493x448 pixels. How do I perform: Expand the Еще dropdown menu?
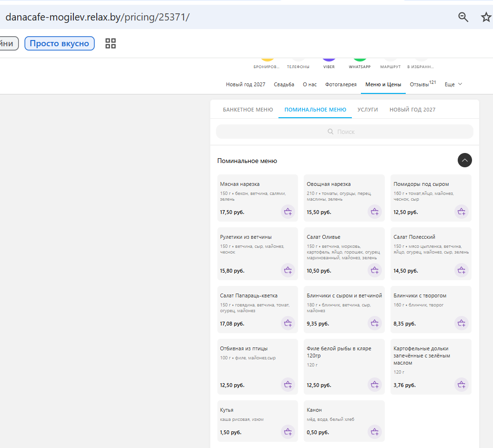(x=453, y=84)
